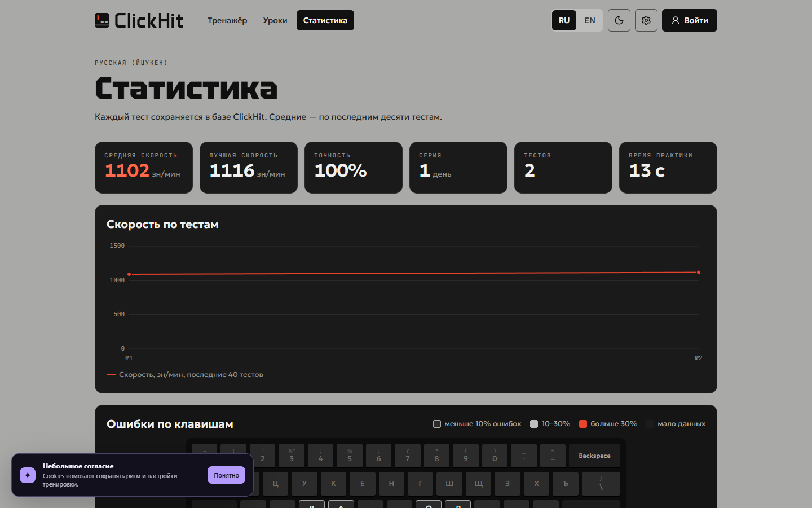Viewport: 812px width, 508px height.
Task: Switch language to EN
Action: (x=590, y=20)
